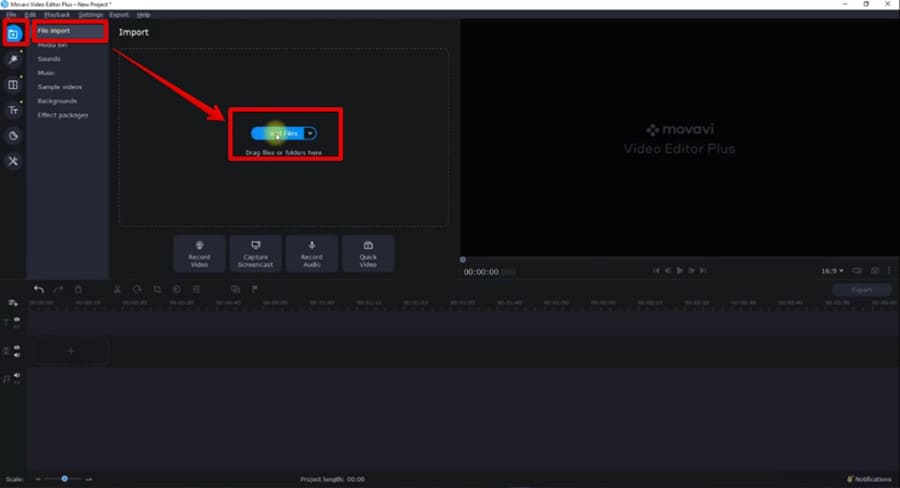Click the Record Video button

(x=199, y=253)
